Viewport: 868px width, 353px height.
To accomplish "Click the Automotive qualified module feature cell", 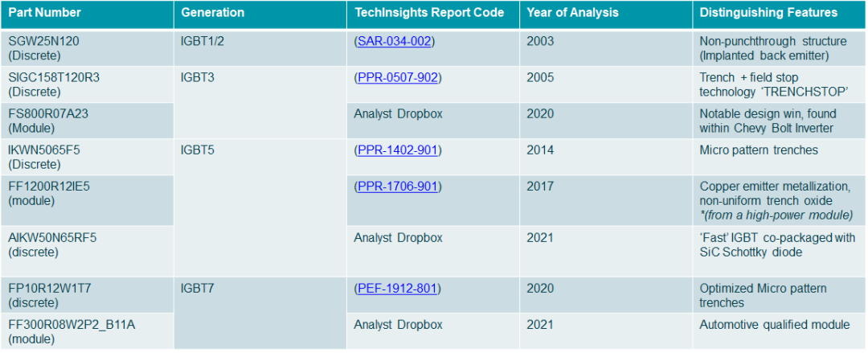I will coord(774,325).
